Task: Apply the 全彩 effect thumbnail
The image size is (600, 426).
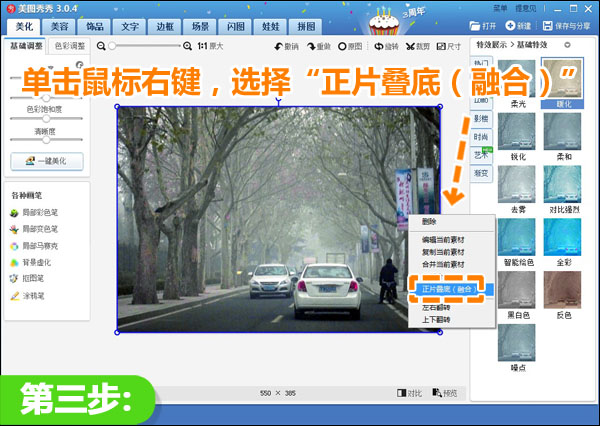Action: pos(562,237)
